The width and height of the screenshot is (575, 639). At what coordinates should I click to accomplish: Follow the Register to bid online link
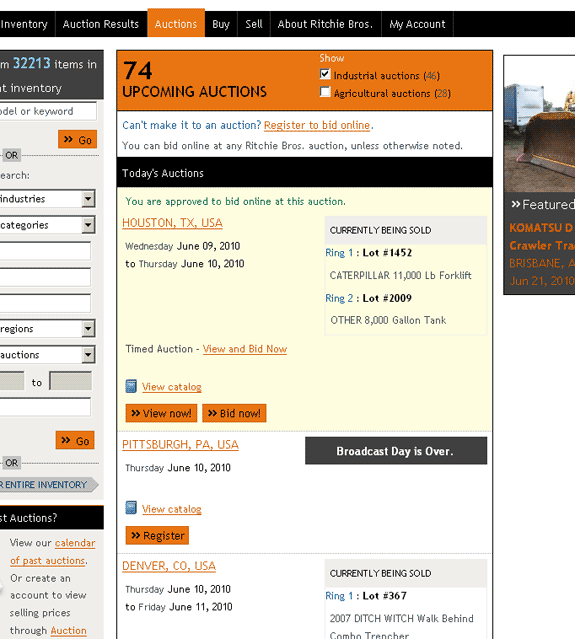tap(317, 125)
